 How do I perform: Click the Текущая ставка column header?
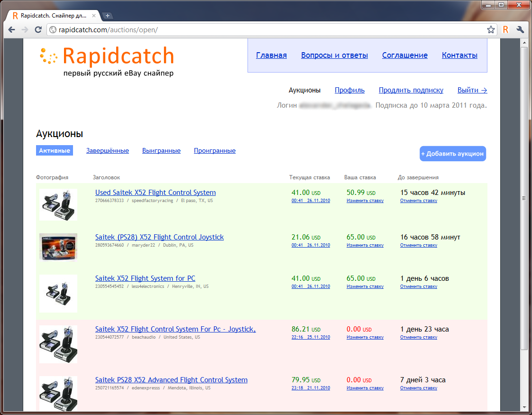(310, 177)
